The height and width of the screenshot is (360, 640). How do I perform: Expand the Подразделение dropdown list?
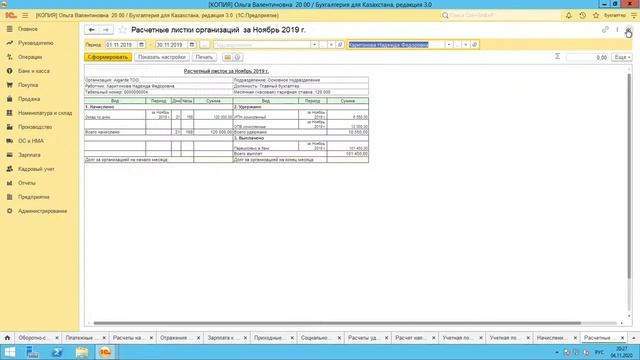tap(314, 44)
